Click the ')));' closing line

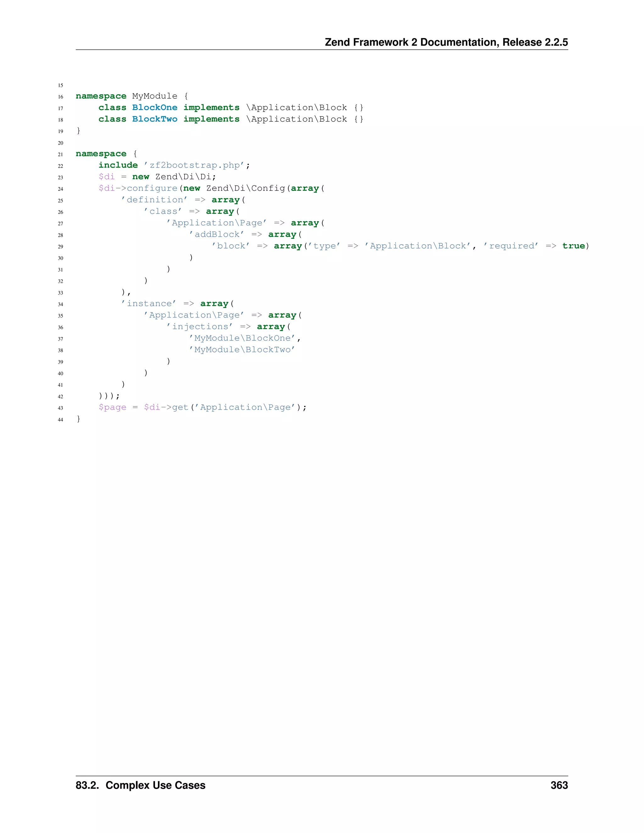109,396
